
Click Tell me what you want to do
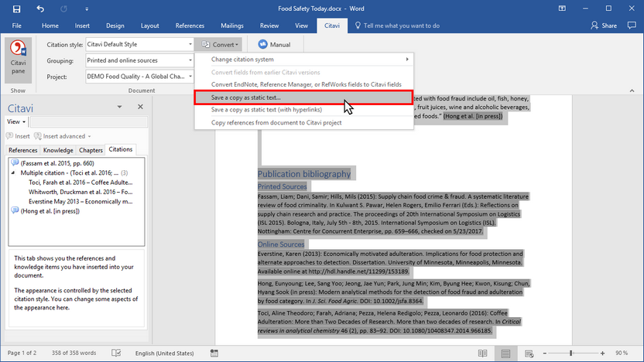(x=397, y=26)
